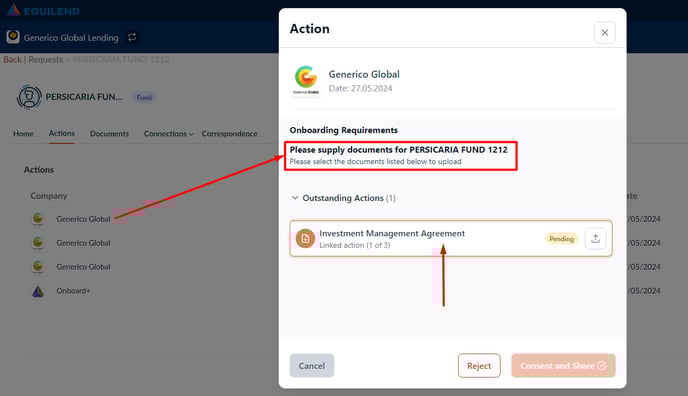The width and height of the screenshot is (688, 396).
Task: Click the switch-account arrows icon beside Generico Global Lending
Action: point(132,37)
